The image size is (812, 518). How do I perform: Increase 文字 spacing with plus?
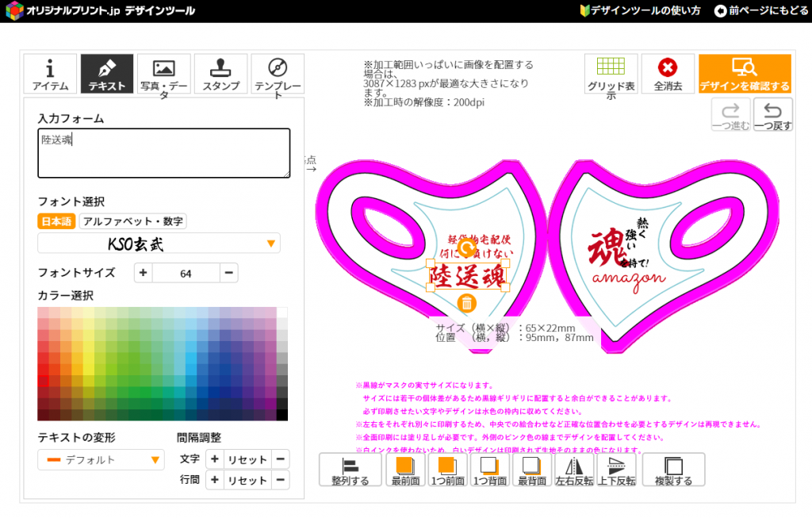click(214, 459)
